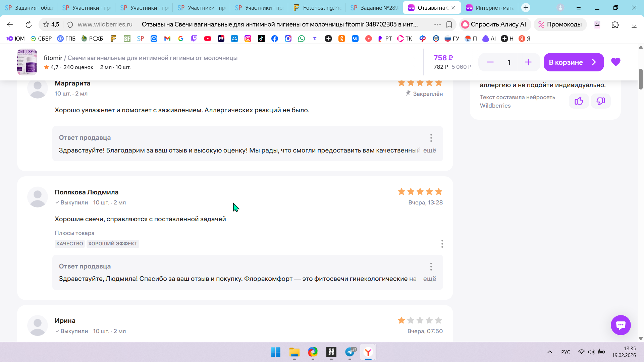The width and height of the screenshot is (644, 362).
Task: Increase quantity with plus stepper
Action: click(x=528, y=62)
